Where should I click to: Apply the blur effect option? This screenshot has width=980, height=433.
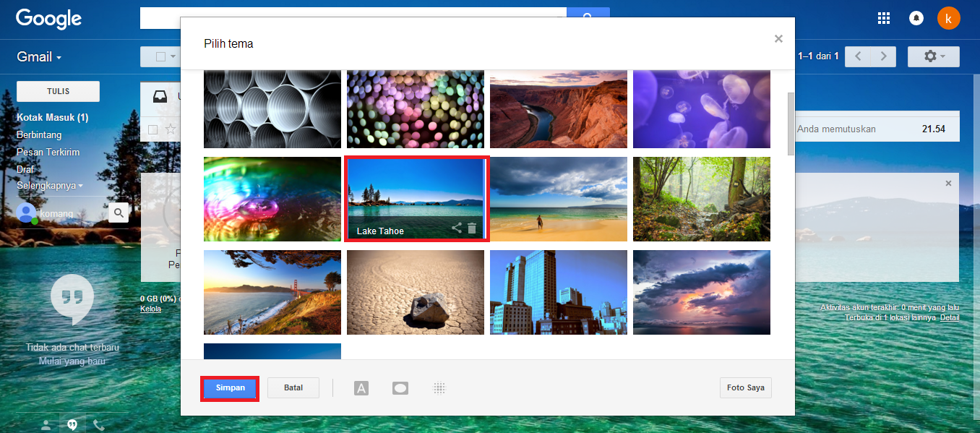[x=439, y=387]
